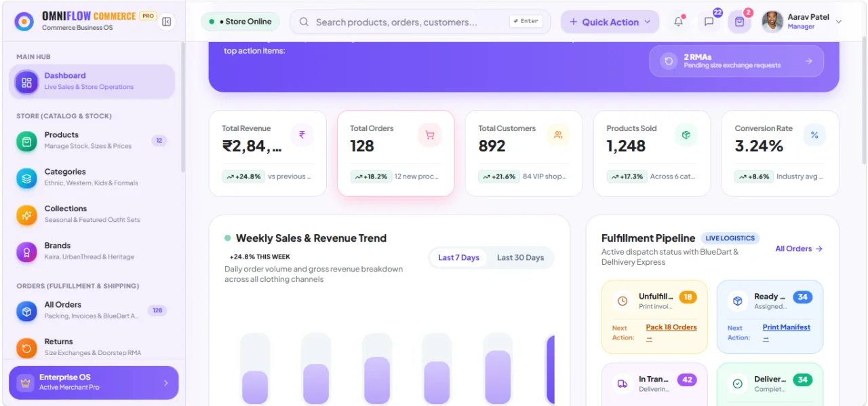The height and width of the screenshot is (406, 868).
Task: Click Aarav Patel's profile avatar
Action: 772,22
